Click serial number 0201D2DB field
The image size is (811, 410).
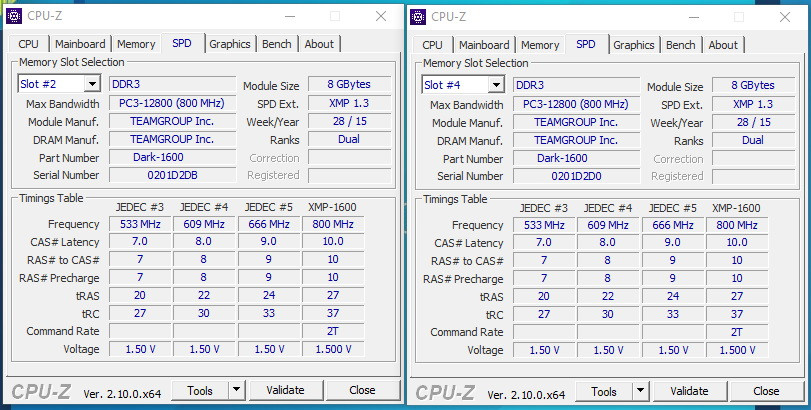tap(172, 175)
